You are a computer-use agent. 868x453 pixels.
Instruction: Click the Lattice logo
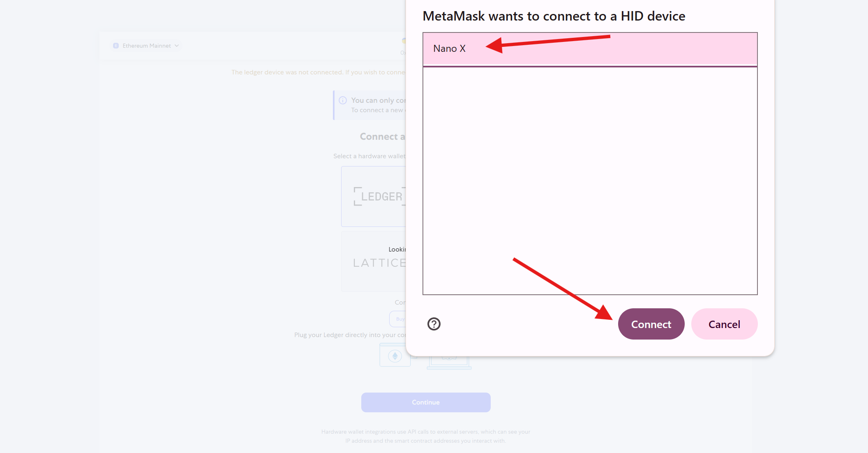(379, 263)
